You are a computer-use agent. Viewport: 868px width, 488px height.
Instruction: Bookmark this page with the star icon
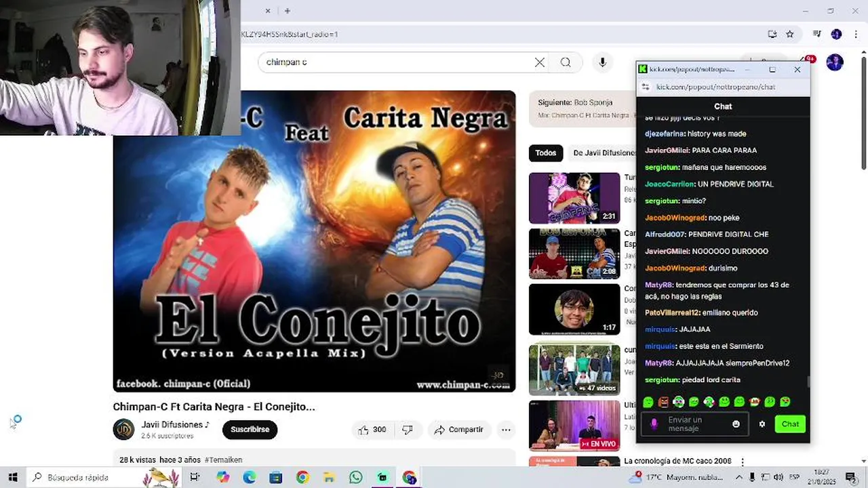coord(790,34)
